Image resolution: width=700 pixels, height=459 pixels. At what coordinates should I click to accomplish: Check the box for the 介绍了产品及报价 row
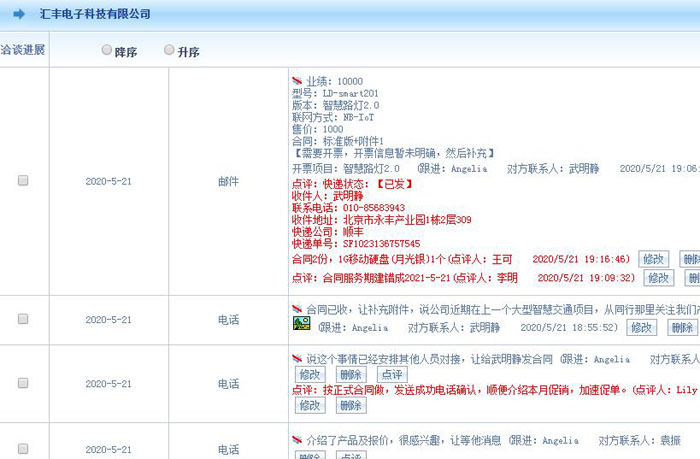(x=23, y=449)
